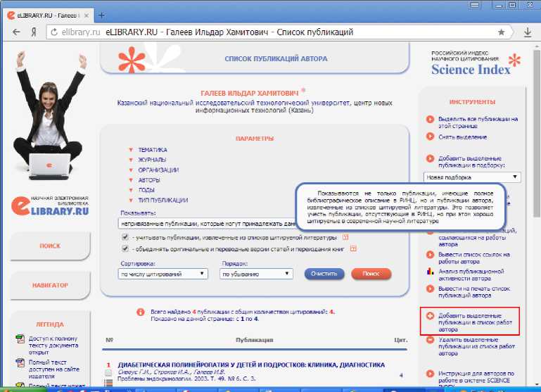541x392 pixels.
Task: Click the publisher-site full text legend icon
Action: (x=20, y=363)
